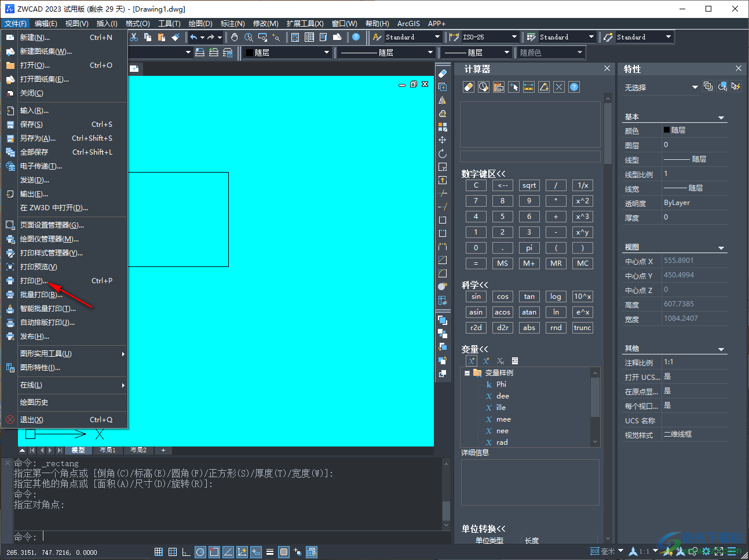The width and height of the screenshot is (749, 560).
Task: Click the Quick Select icon in Properties panel
Action: click(736, 86)
